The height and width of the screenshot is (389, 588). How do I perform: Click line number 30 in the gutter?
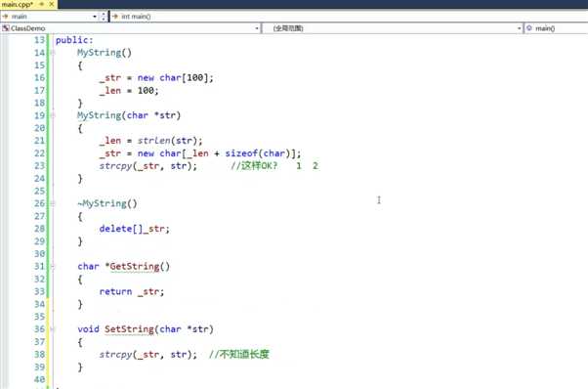click(39, 253)
